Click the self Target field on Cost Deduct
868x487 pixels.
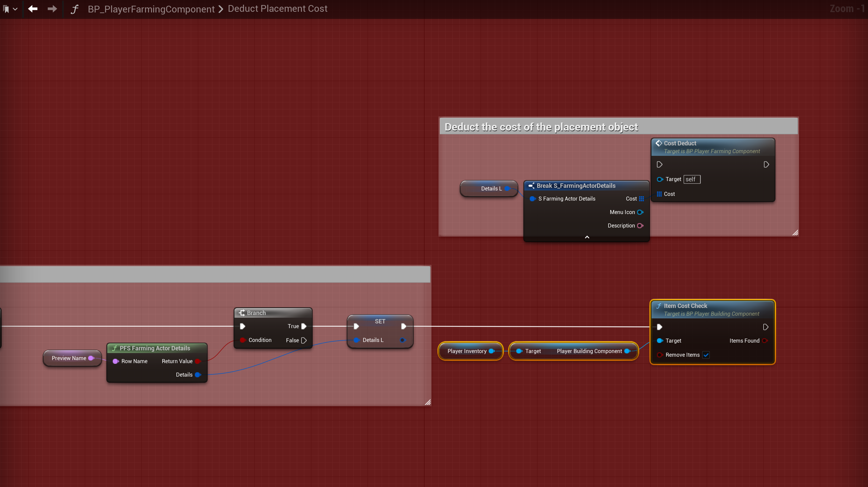click(x=691, y=179)
